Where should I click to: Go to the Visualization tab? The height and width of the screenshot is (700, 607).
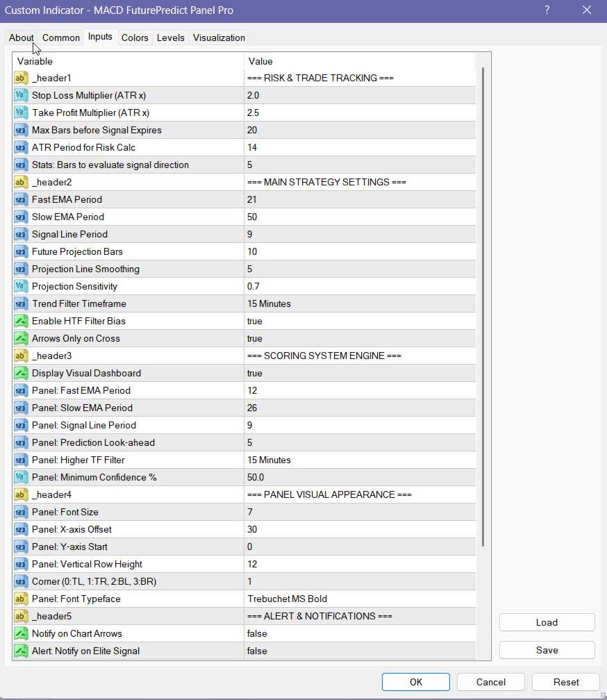(219, 38)
